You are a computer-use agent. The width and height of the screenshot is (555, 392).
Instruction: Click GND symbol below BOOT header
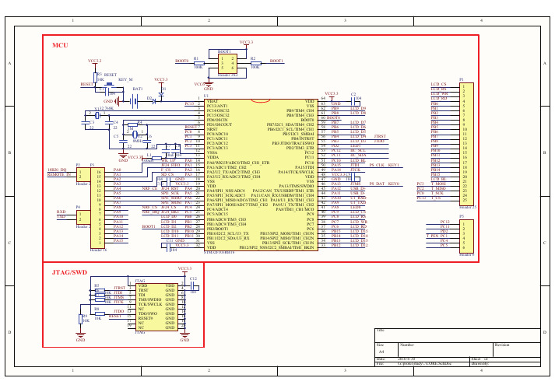pyautogui.click(x=209, y=86)
